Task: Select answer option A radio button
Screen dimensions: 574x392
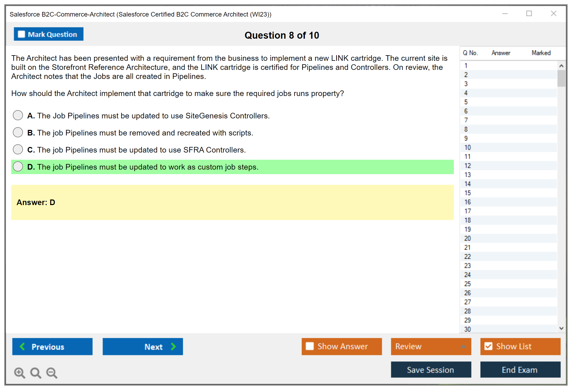Action: pyautogui.click(x=18, y=115)
